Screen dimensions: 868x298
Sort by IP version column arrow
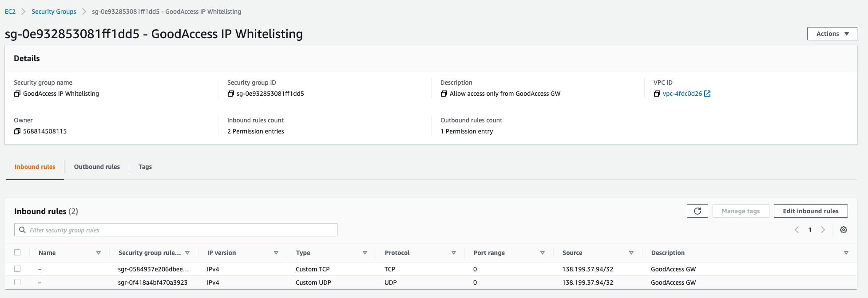tap(276, 253)
